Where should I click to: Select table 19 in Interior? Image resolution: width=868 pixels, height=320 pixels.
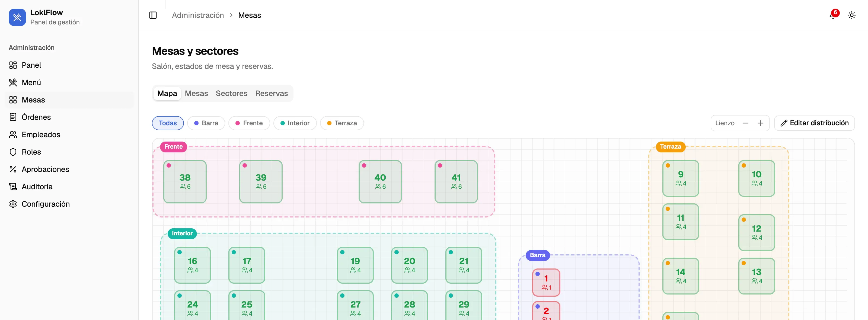click(x=355, y=265)
